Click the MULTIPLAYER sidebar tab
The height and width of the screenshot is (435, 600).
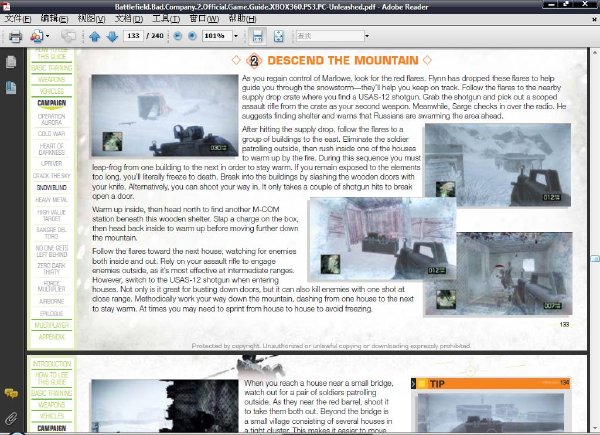click(52, 325)
